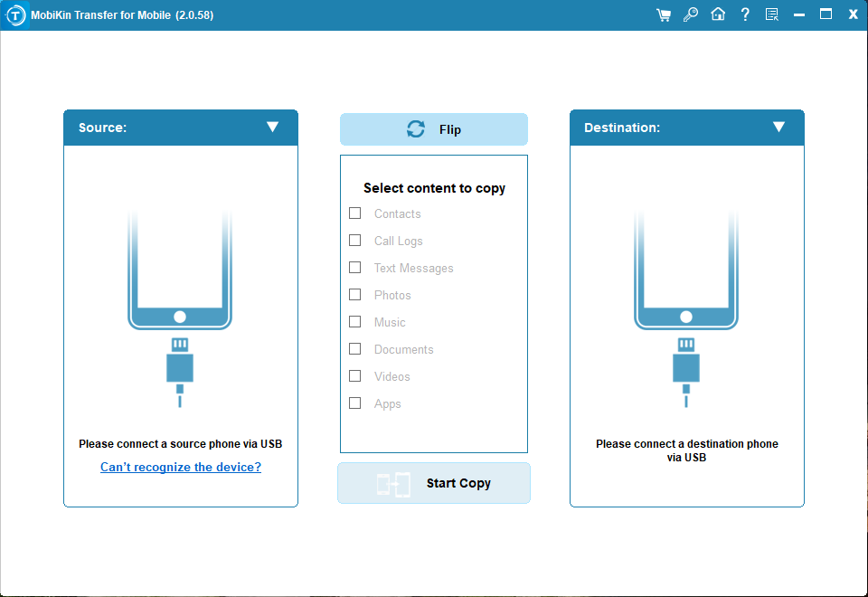The height and width of the screenshot is (597, 868).
Task: Tick the Contacts checkbox
Action: click(x=355, y=213)
